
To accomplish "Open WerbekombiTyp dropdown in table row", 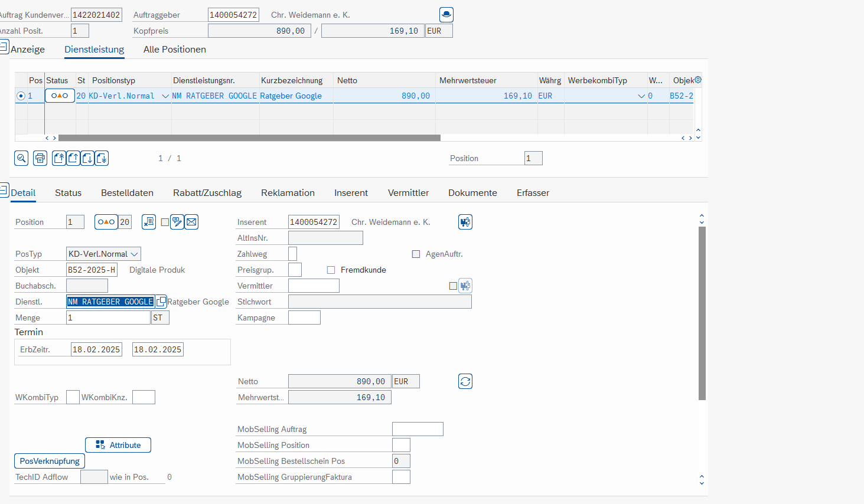I will pos(641,96).
